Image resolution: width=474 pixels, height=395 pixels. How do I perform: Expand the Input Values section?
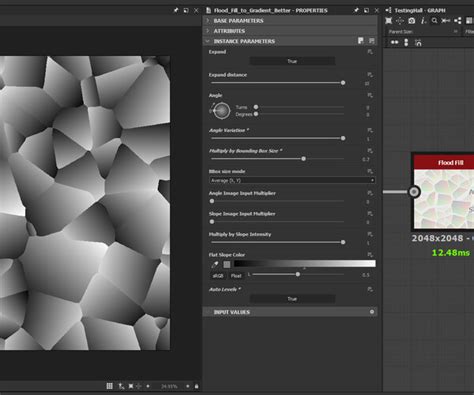tap(208, 312)
